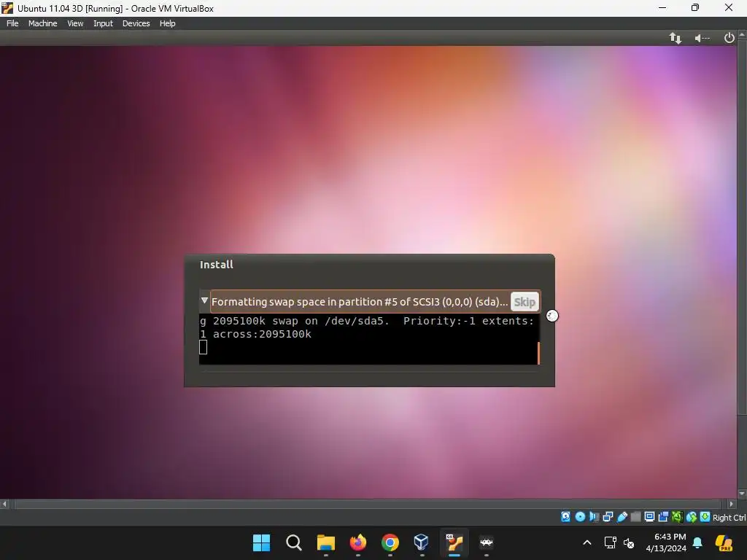Viewport: 747px width, 560px height.
Task: Click the Ubuntu power session icon
Action: (x=729, y=38)
